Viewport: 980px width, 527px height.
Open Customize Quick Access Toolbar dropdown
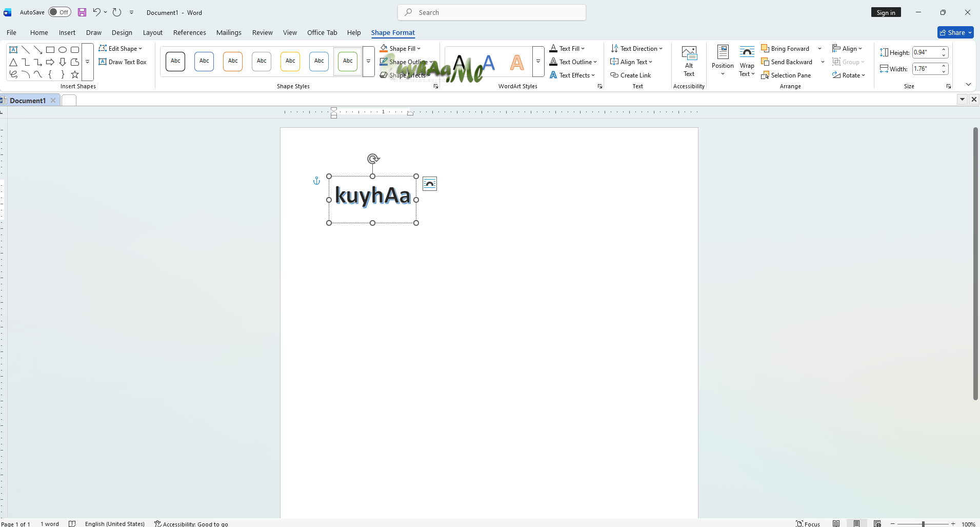(x=132, y=12)
